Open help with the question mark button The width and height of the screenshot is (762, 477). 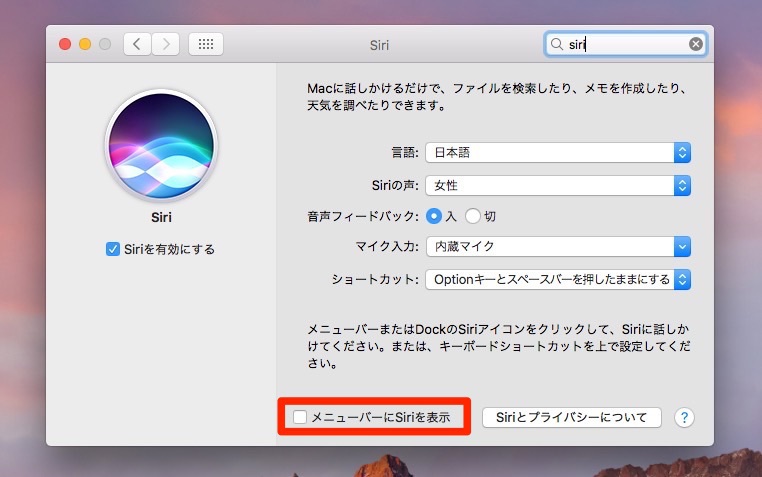pyautogui.click(x=684, y=417)
